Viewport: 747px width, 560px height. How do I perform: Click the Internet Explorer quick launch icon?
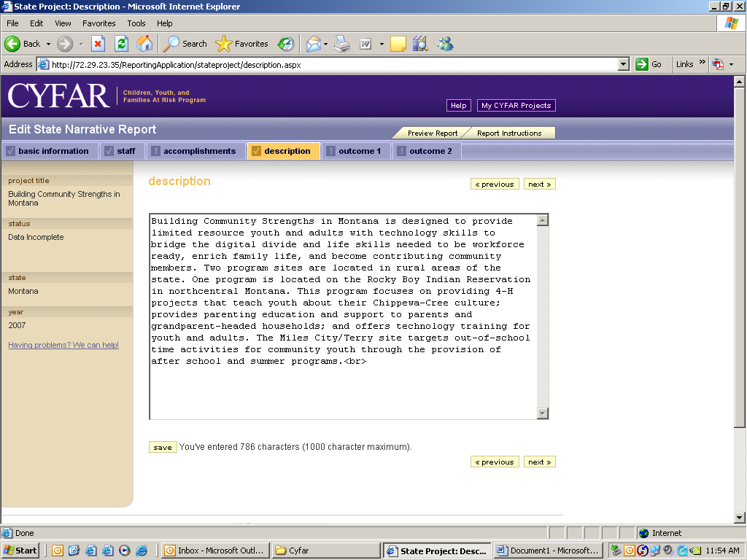tap(142, 551)
